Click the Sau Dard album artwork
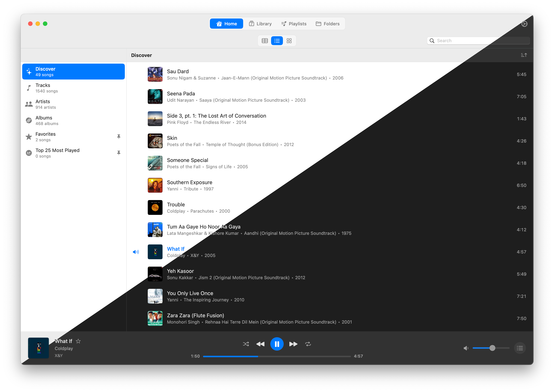554x392 pixels. click(x=155, y=74)
